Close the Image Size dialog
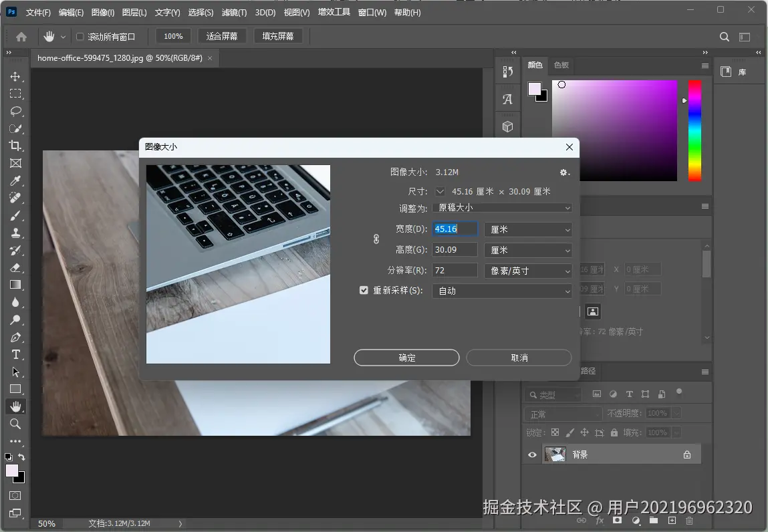This screenshot has width=768, height=532. click(x=569, y=147)
